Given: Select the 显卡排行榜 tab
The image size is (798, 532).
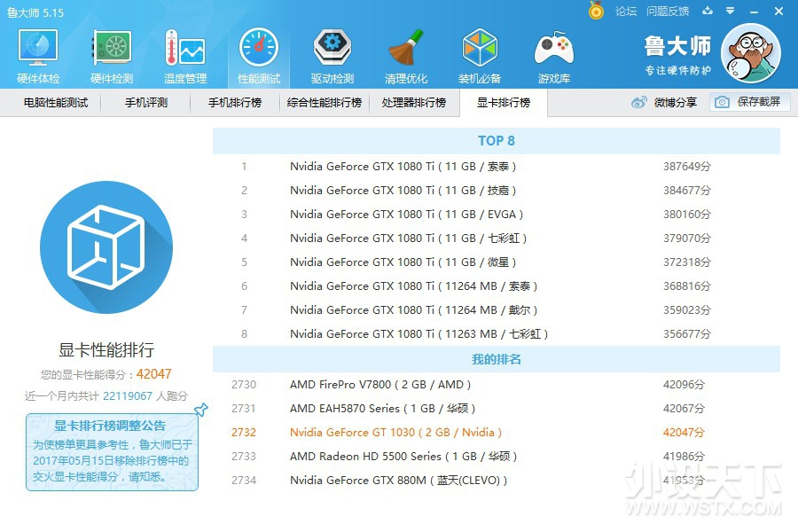Looking at the screenshot, I should (504, 102).
